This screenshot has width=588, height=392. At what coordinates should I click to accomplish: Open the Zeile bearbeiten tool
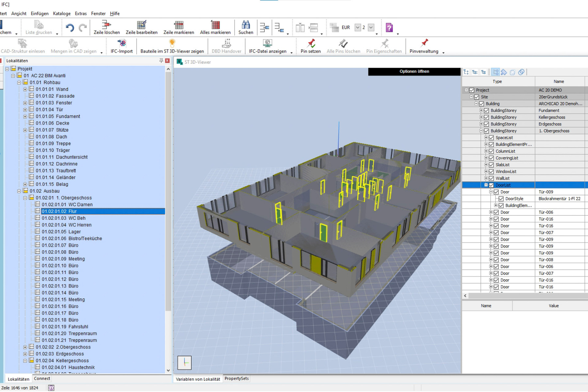tap(141, 25)
